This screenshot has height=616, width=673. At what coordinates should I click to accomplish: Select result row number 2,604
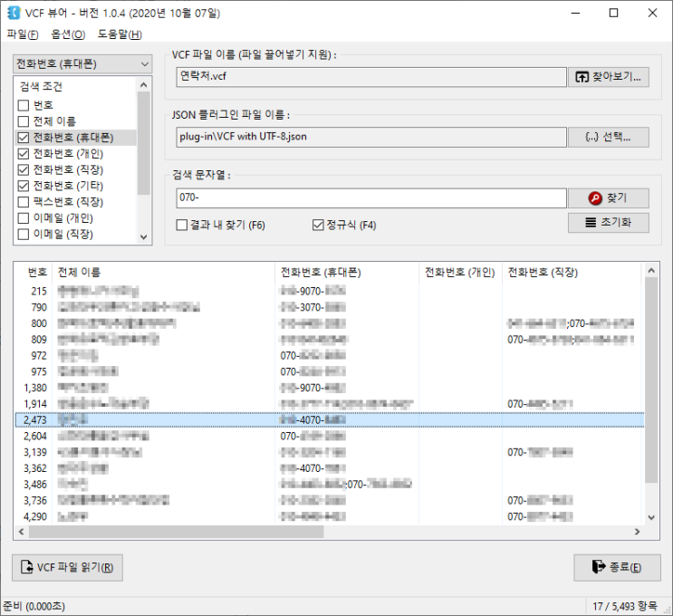coord(329,436)
